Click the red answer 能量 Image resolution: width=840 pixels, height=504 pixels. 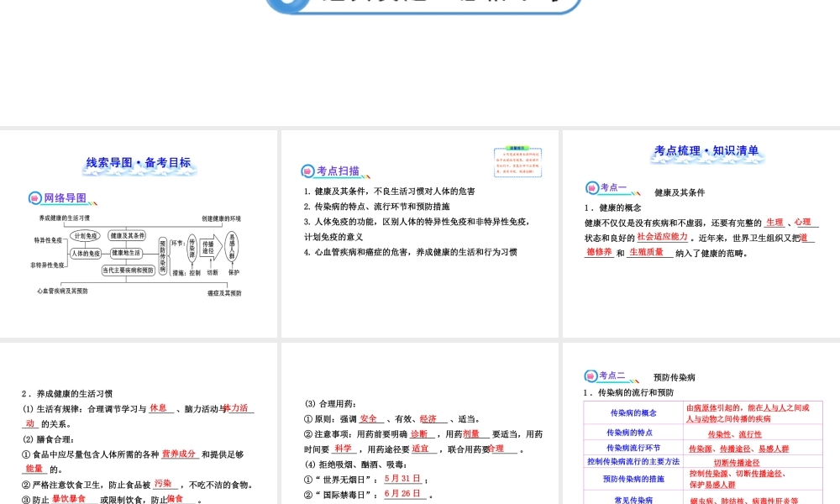[34, 469]
